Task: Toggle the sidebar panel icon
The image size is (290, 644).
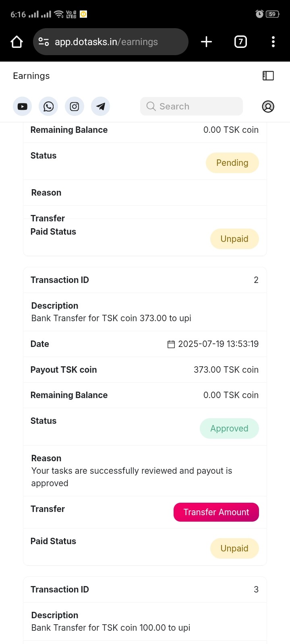Action: (268, 76)
